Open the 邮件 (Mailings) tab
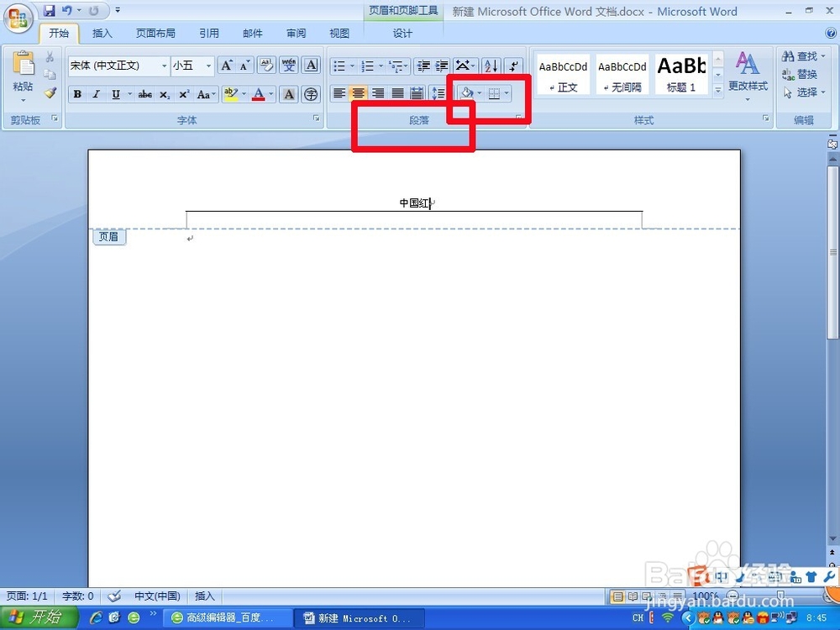The height and width of the screenshot is (630, 840). tap(252, 34)
